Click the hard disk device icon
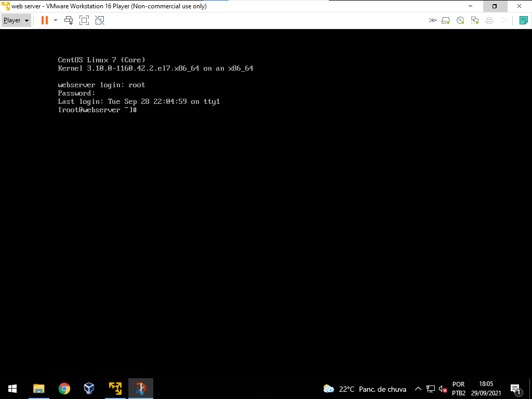The image size is (532, 399). 445,20
